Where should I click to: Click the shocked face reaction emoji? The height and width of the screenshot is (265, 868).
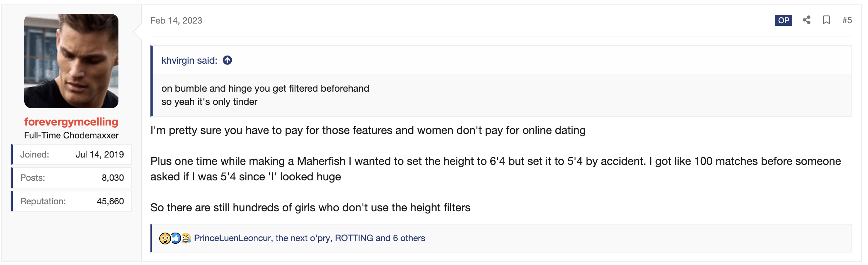(x=165, y=239)
